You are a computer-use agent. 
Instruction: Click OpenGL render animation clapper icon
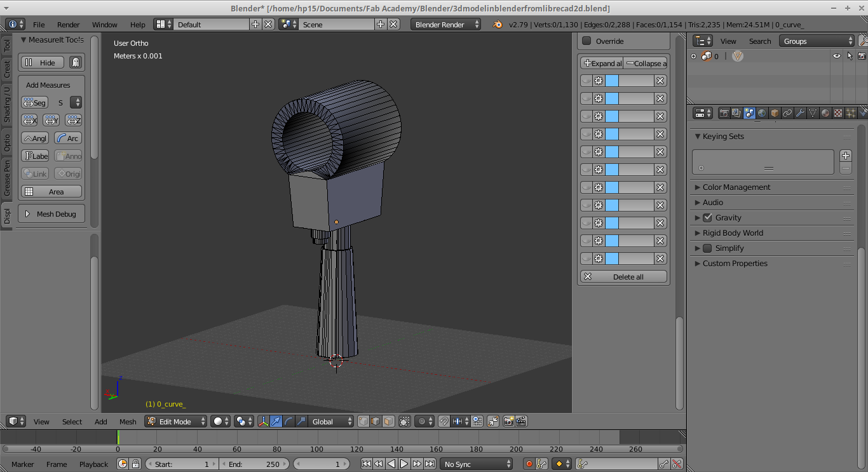pyautogui.click(x=521, y=421)
